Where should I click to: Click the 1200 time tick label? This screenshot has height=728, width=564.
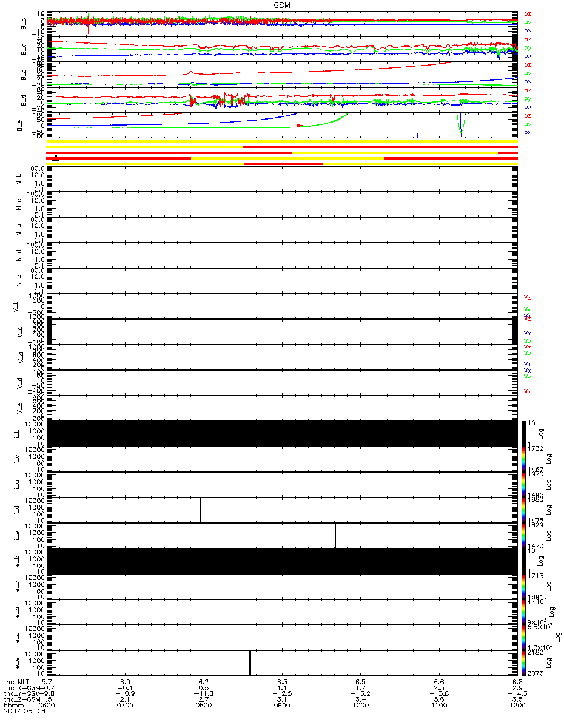[x=517, y=706]
